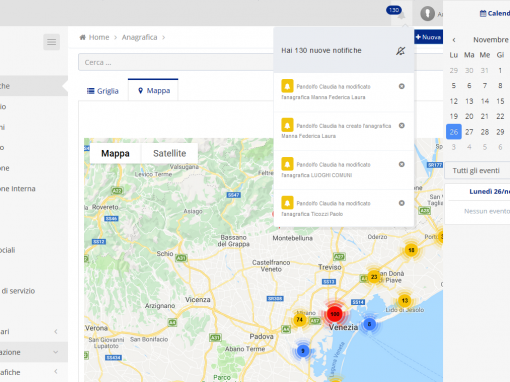Mute notifications with the crossed bell icon
This screenshot has width=510, height=382.
click(x=400, y=51)
